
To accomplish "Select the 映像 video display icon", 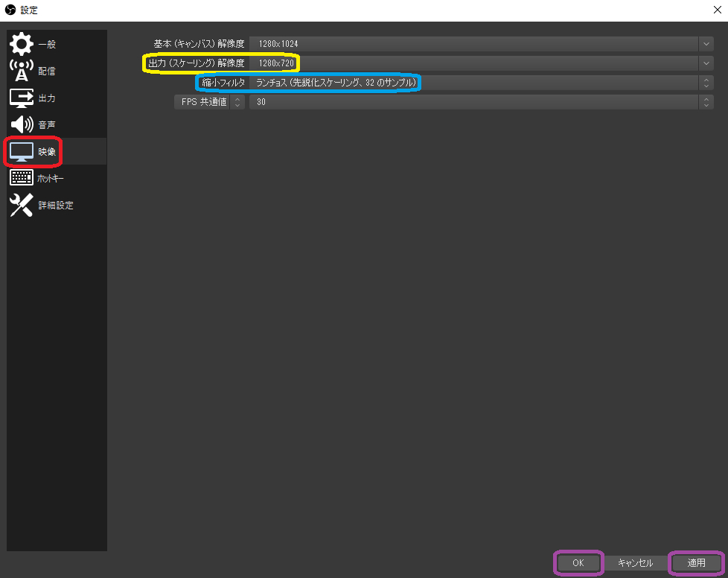I will pos(21,151).
